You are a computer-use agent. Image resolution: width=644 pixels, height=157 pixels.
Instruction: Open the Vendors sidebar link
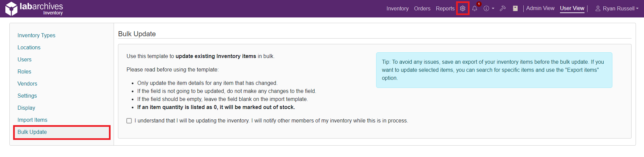(x=27, y=84)
